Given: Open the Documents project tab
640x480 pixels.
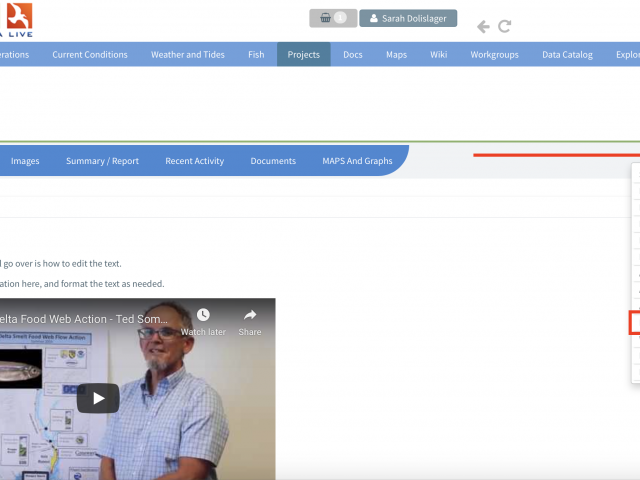Looking at the screenshot, I should coord(273,161).
